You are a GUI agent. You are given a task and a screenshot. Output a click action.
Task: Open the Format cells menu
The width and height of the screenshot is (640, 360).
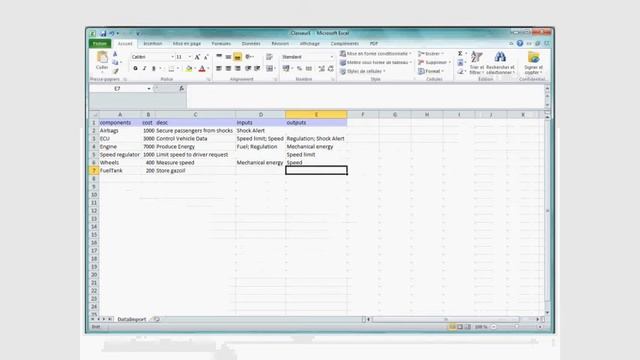[x=431, y=71]
